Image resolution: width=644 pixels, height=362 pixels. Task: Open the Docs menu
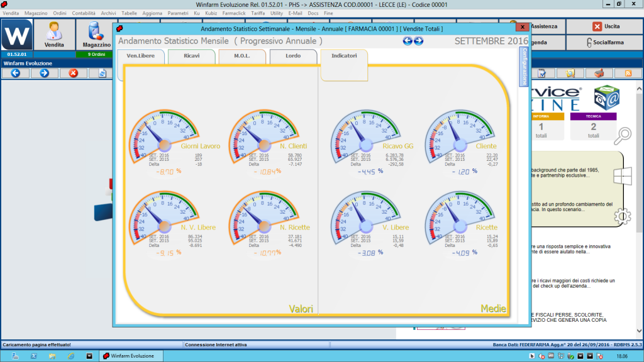click(x=313, y=13)
